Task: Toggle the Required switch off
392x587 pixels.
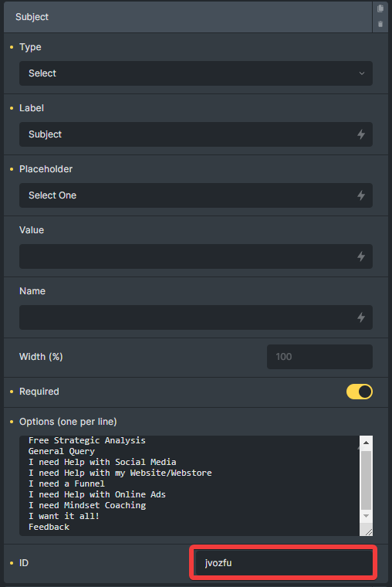Action: (360, 392)
